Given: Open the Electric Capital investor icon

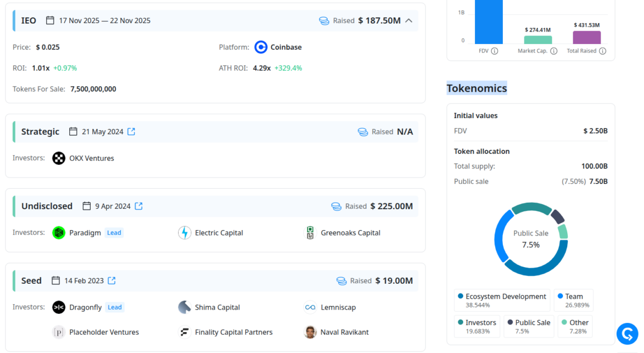Looking at the screenshot, I should pos(185,233).
